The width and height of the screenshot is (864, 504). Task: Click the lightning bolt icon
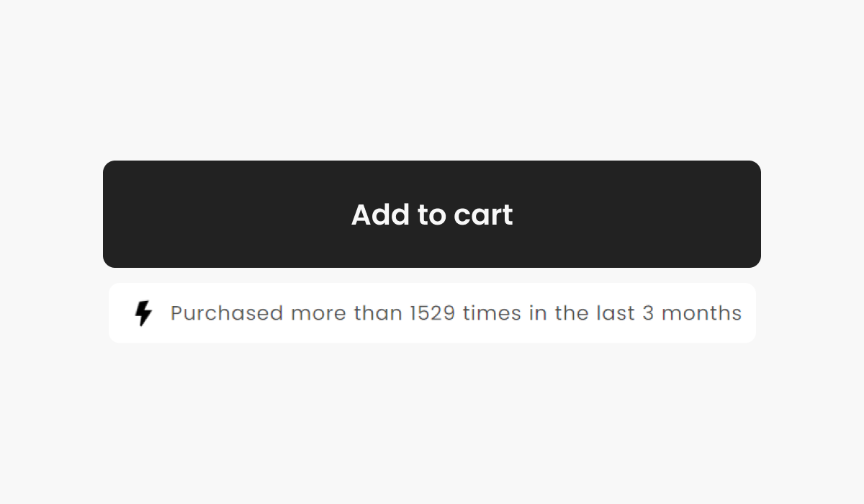[x=144, y=313]
